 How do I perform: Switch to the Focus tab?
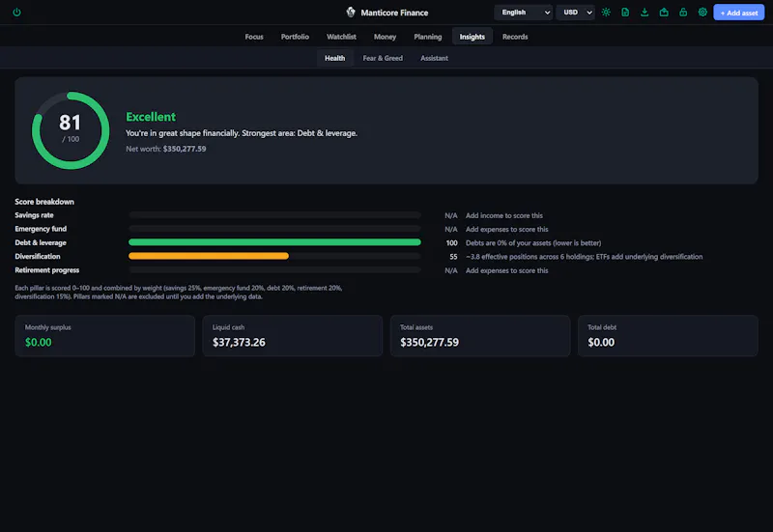[254, 37]
